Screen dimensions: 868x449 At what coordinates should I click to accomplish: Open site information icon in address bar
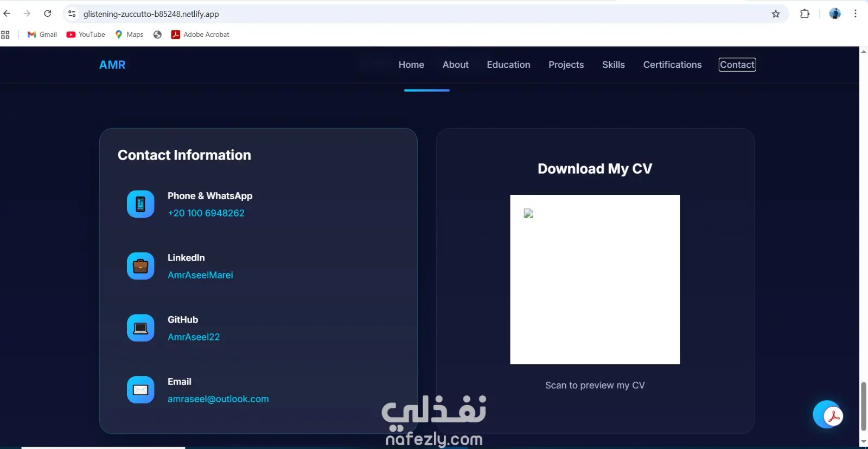coord(72,14)
